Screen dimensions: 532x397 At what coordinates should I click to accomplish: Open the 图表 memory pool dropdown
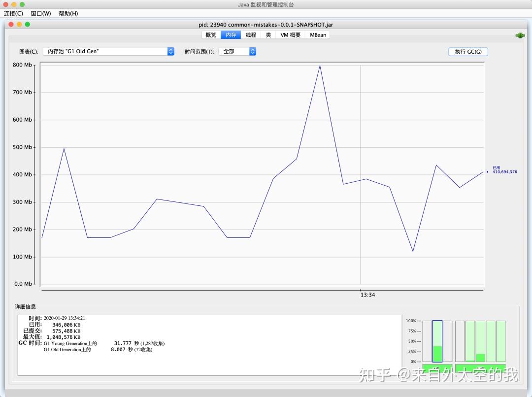click(108, 51)
